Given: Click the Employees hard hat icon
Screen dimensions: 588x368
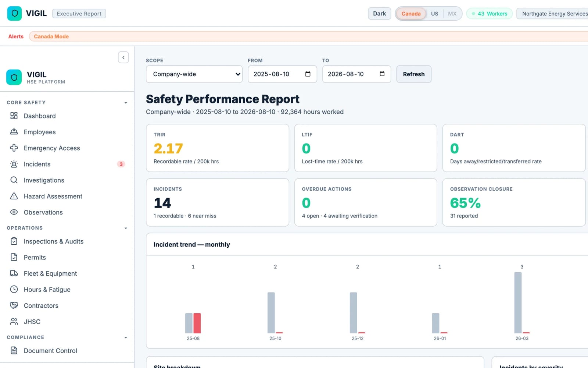Looking at the screenshot, I should click(14, 132).
